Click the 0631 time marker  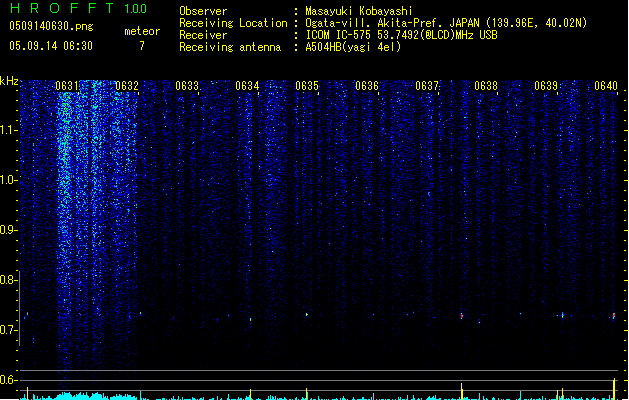(67, 86)
